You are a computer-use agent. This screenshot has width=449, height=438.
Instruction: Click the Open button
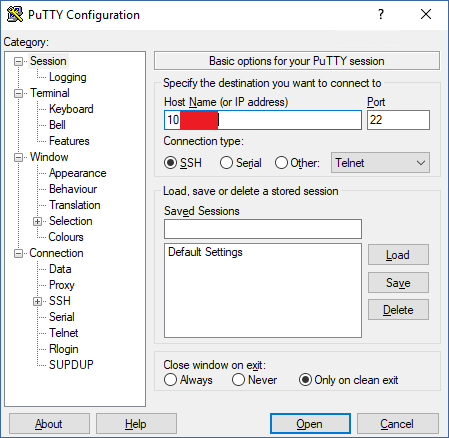coord(310,424)
